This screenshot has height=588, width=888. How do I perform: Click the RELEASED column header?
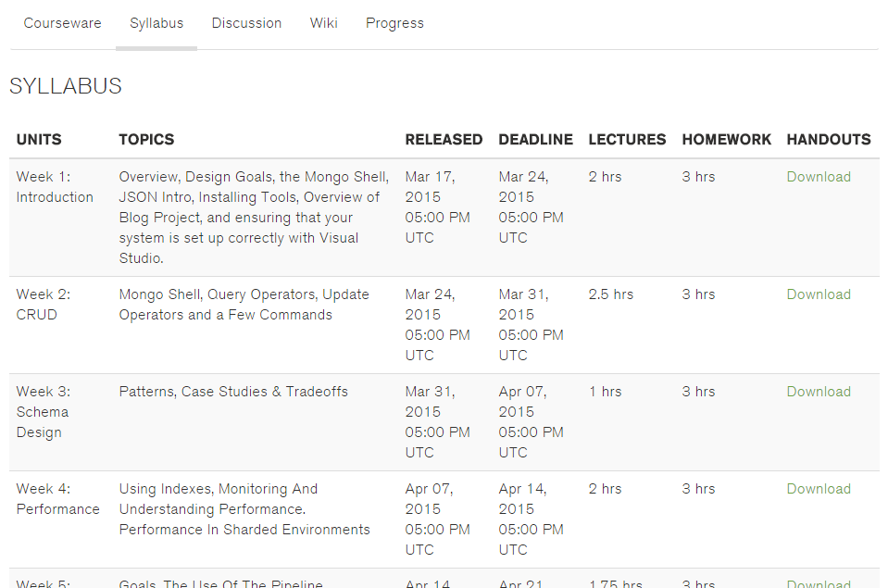pos(444,139)
